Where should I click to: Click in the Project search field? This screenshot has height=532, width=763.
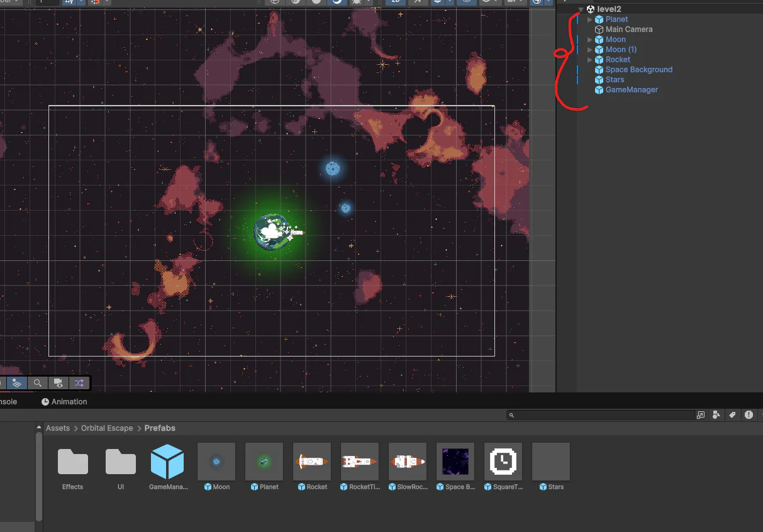601,415
